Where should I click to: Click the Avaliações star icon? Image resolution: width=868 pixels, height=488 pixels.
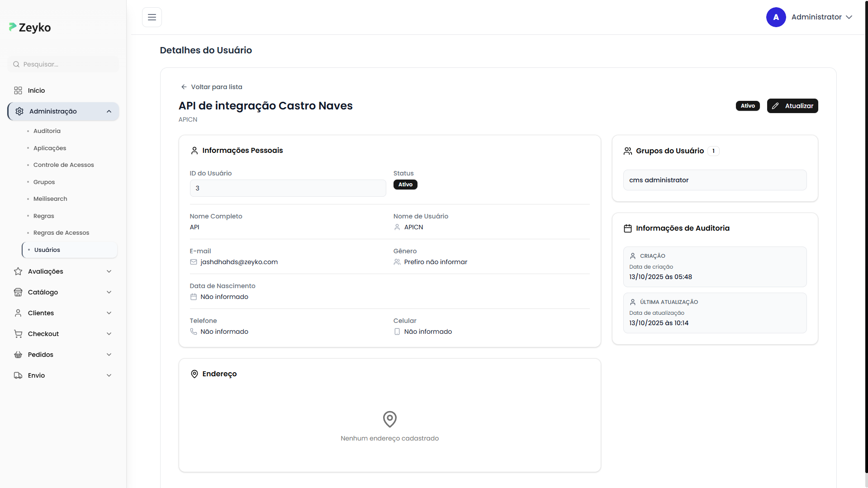(18, 271)
